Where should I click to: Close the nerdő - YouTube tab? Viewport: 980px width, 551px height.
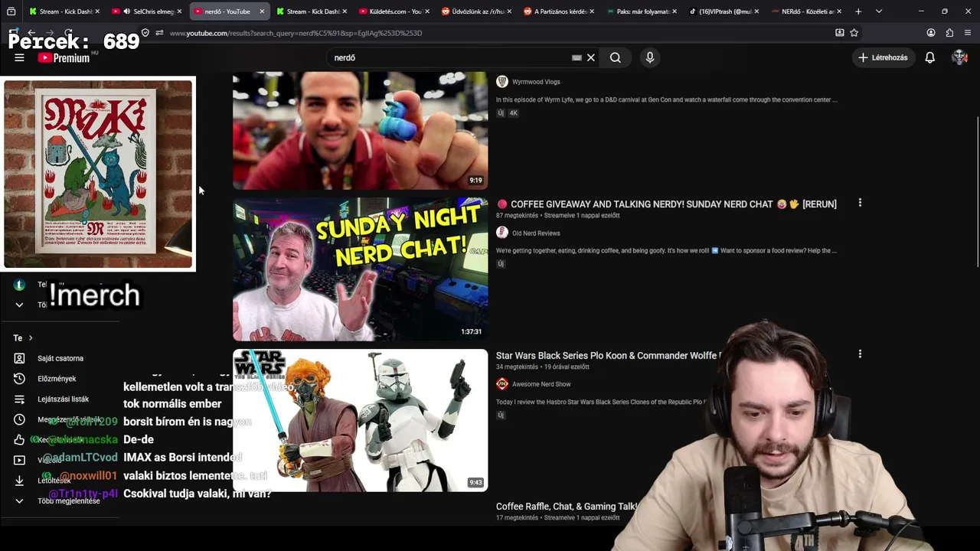pos(262,11)
